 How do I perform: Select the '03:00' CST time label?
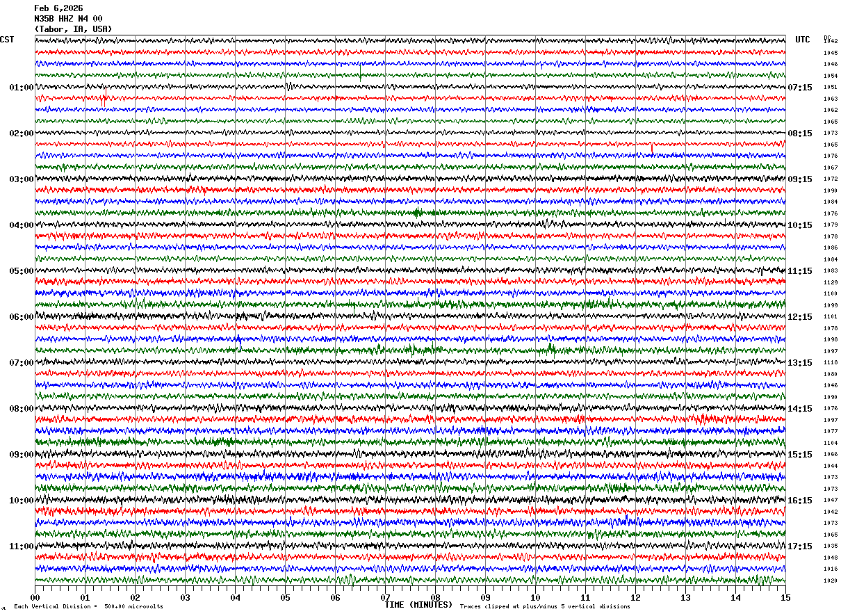[x=22, y=179]
